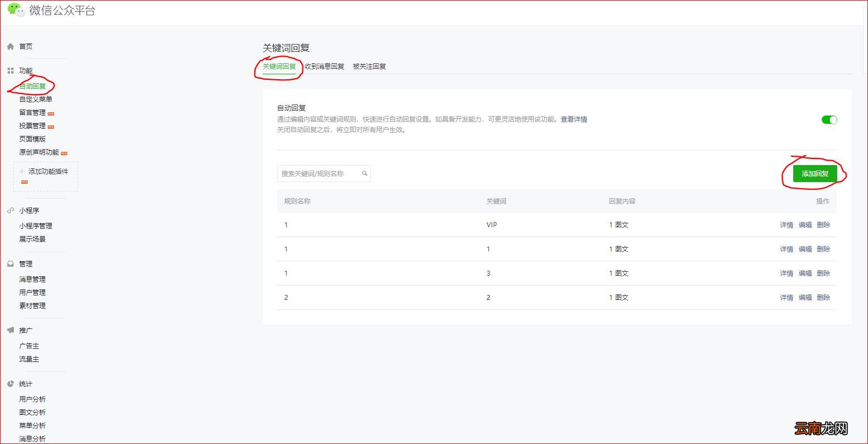Open 消息管理 in the sidebar
The image size is (868, 444).
coord(32,279)
